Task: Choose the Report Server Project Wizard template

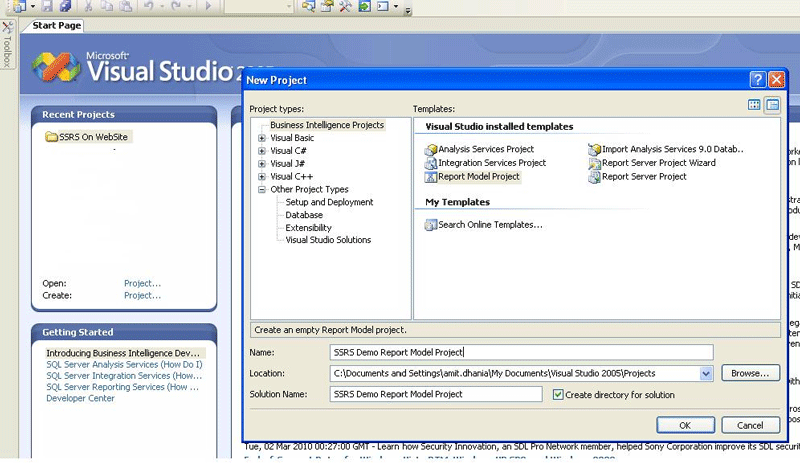Action: [x=658, y=163]
